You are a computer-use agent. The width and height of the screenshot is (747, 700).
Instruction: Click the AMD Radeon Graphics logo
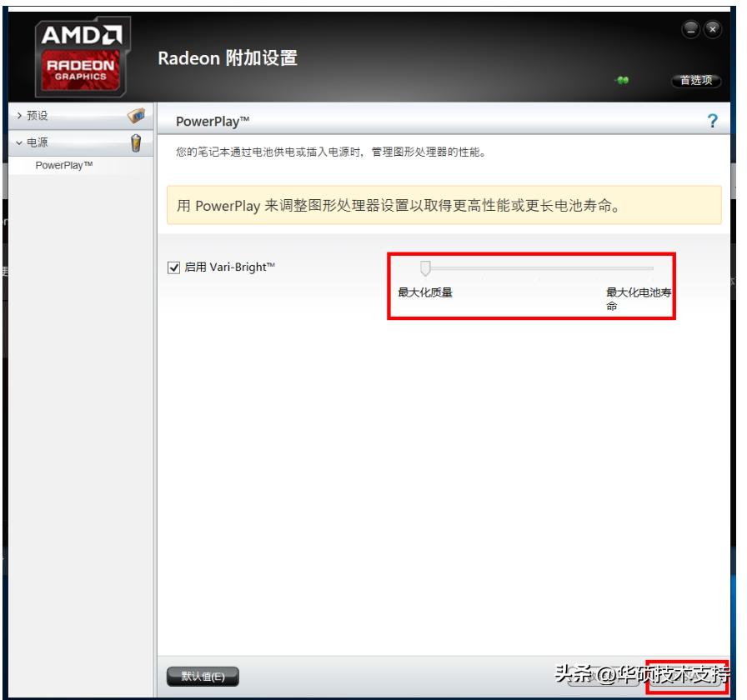pyautogui.click(x=82, y=56)
